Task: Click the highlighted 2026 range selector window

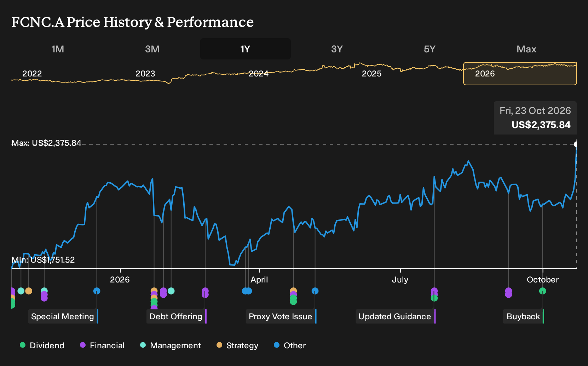Action: [520, 74]
